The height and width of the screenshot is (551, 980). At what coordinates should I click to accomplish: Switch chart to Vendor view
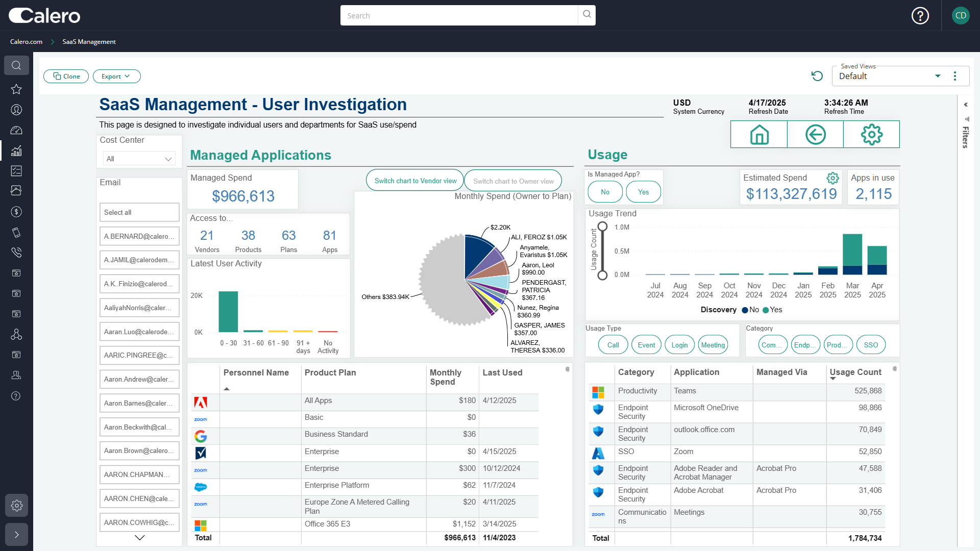(414, 180)
